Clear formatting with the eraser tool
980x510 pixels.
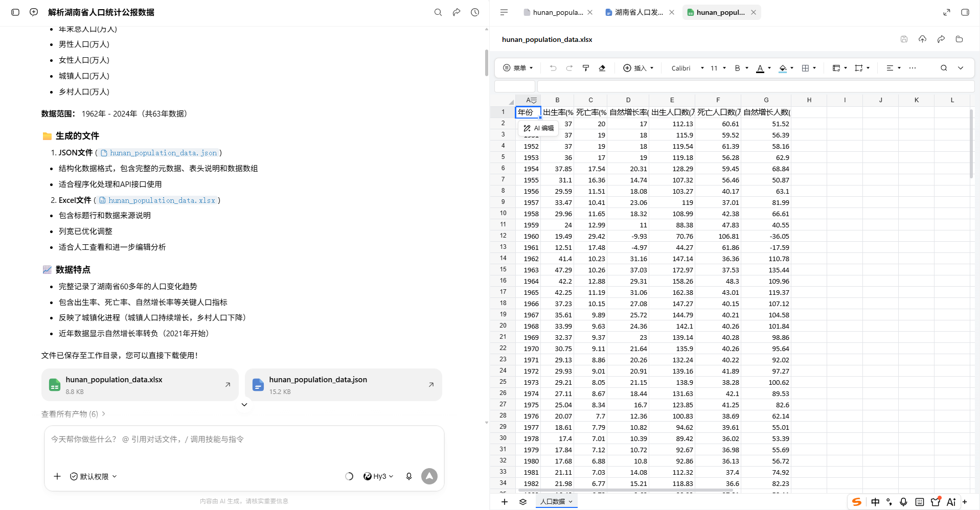coord(602,68)
